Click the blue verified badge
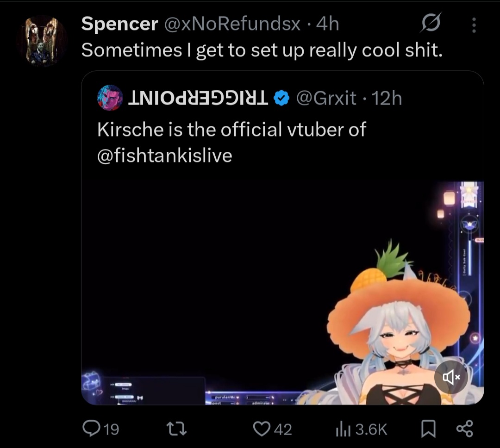 coord(281,98)
